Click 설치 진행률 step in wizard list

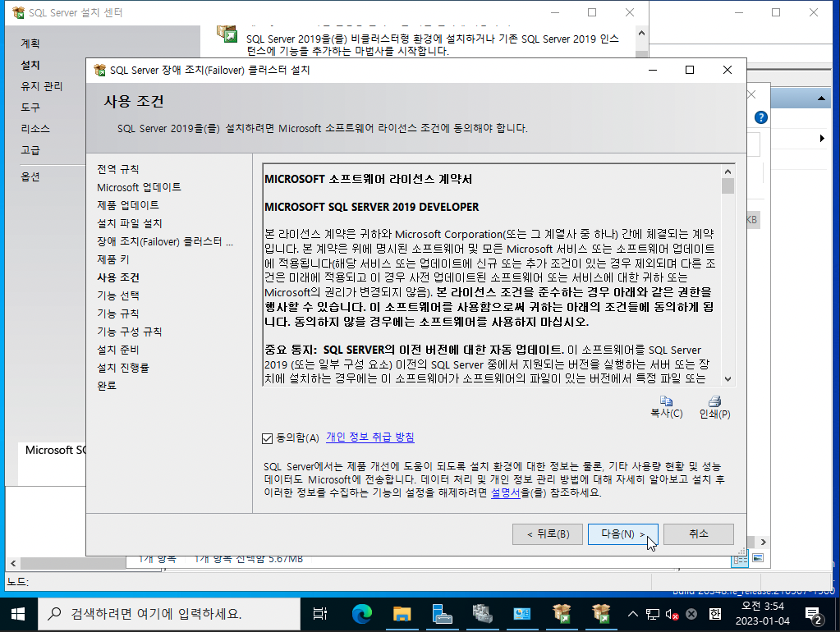123,368
